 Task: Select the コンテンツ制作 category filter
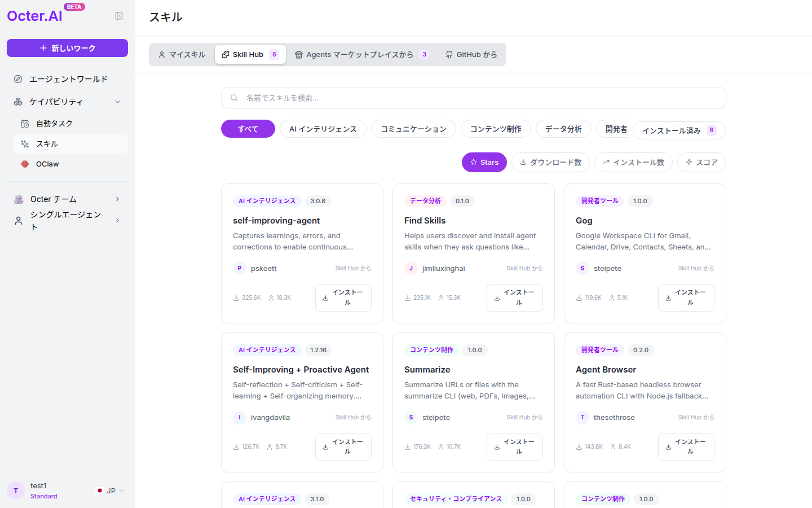click(496, 129)
